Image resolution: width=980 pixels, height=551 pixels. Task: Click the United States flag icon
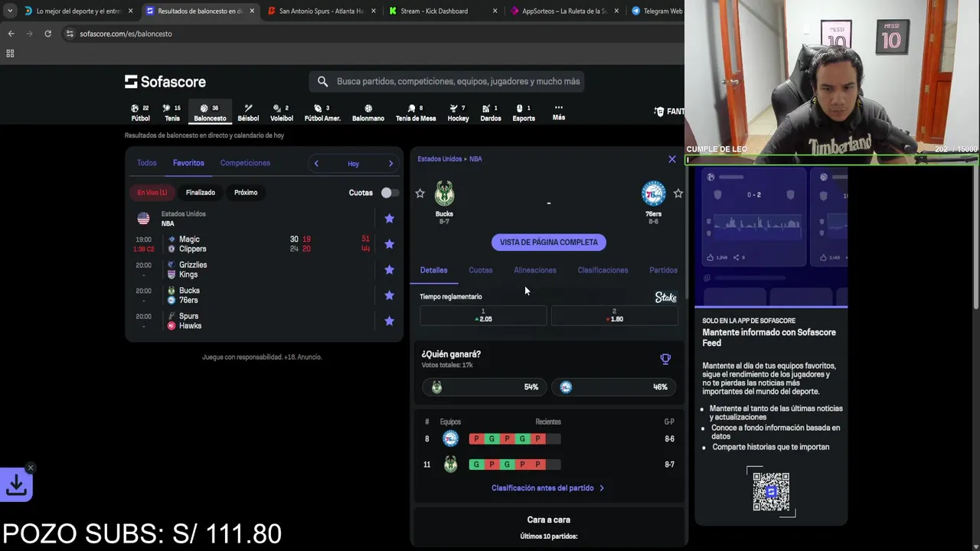[x=143, y=218]
